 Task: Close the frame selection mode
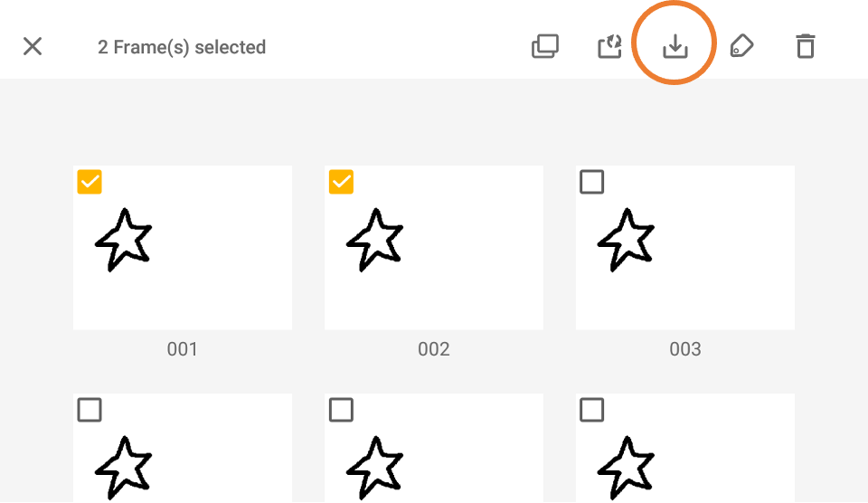[x=33, y=46]
